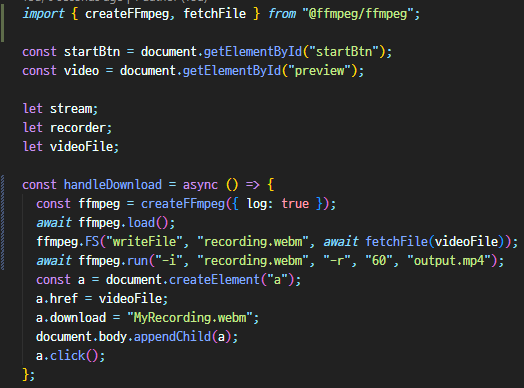Click the "output.mp4" string
Image resolution: width=524 pixels, height=388 pixels.
(x=449, y=261)
